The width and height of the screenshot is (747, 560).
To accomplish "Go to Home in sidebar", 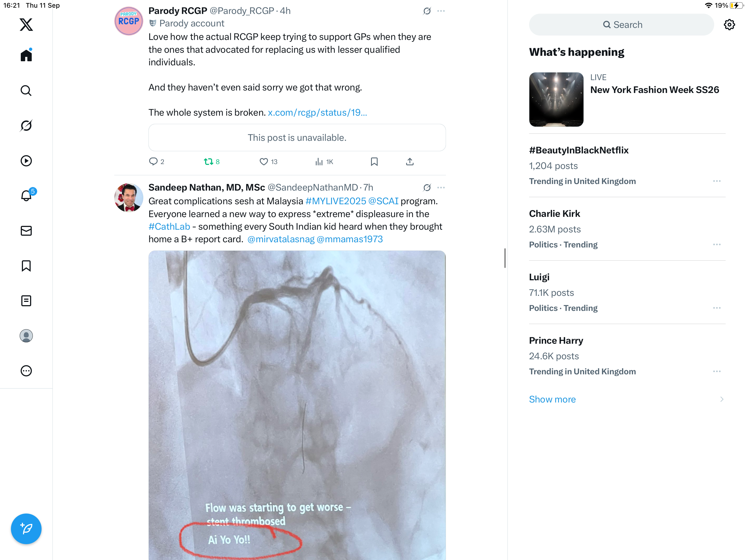I will click(26, 56).
